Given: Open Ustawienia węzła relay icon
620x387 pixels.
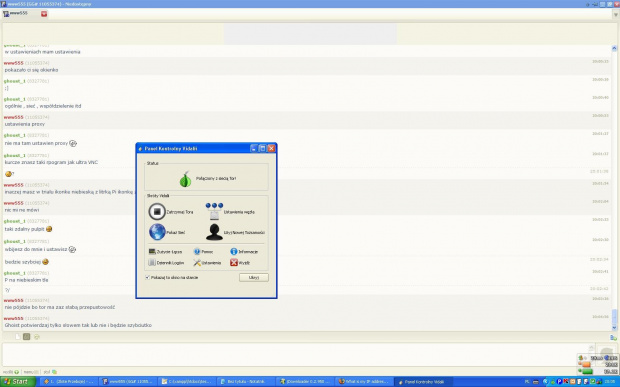Looking at the screenshot, I should (x=214, y=211).
